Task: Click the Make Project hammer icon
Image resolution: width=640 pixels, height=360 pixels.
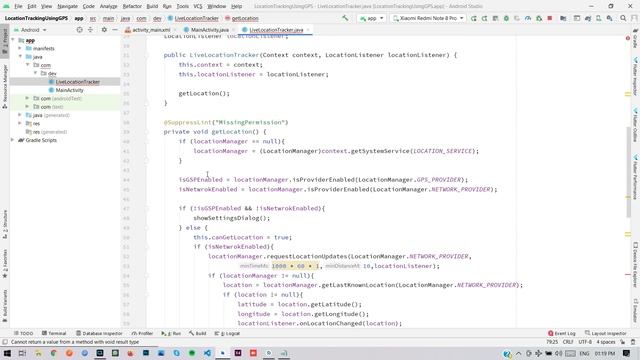Action: click(x=345, y=18)
